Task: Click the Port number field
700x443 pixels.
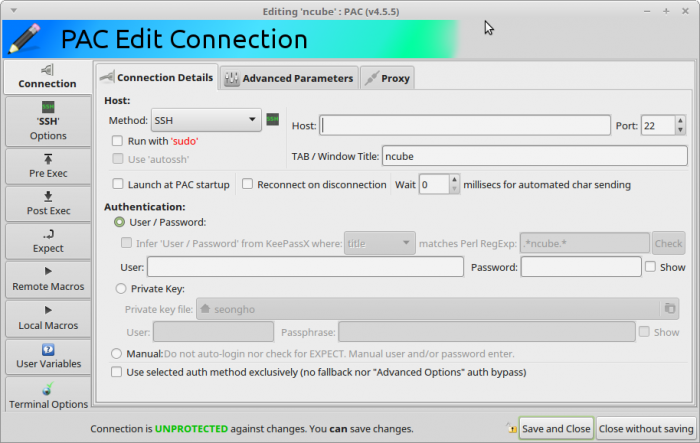Action: point(658,125)
